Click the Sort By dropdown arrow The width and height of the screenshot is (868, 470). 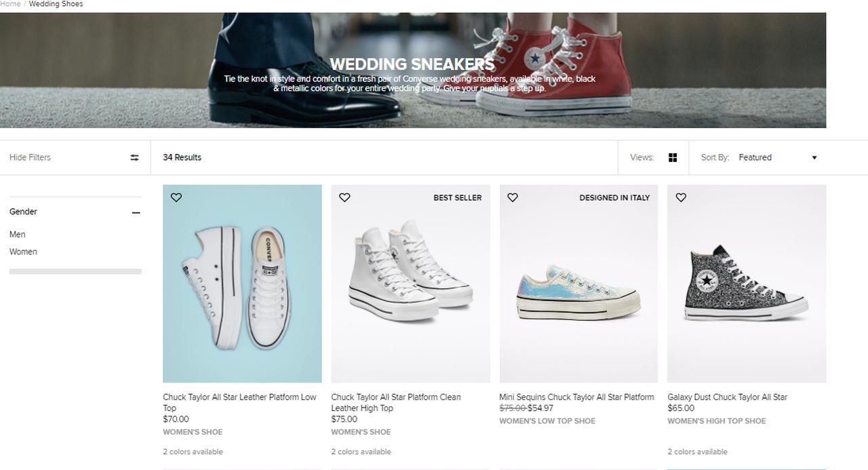click(814, 158)
